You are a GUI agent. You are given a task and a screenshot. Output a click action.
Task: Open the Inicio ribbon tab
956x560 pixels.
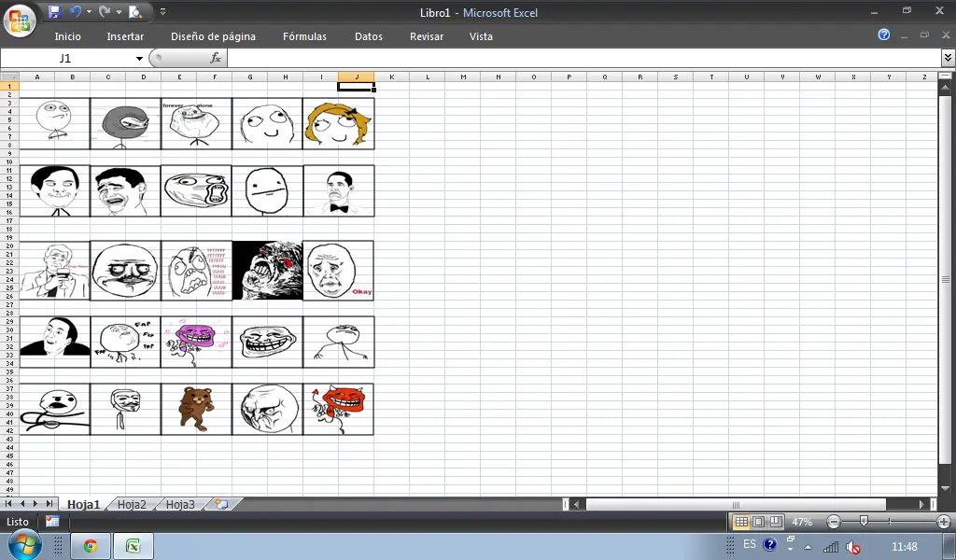click(67, 36)
